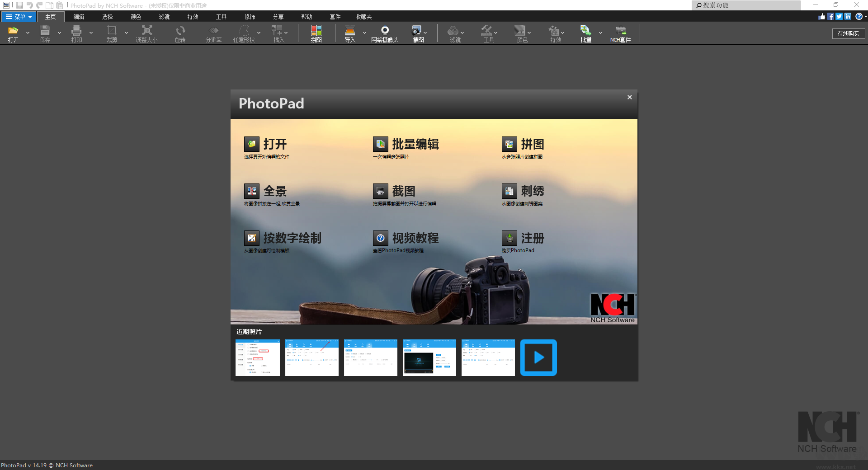Expand the 滤镜 (Filters) dropdown arrow
The image size is (868, 470).
462,33
